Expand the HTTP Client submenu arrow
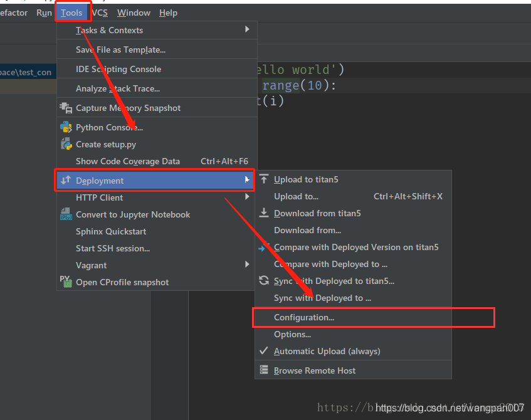Screen dimensions: 531x420 247,197
